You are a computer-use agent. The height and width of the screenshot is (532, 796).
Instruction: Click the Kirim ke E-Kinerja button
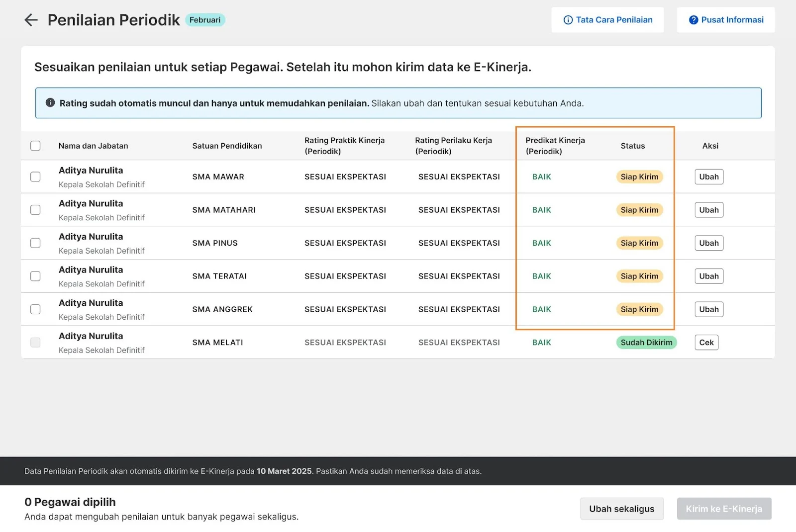tap(724, 509)
